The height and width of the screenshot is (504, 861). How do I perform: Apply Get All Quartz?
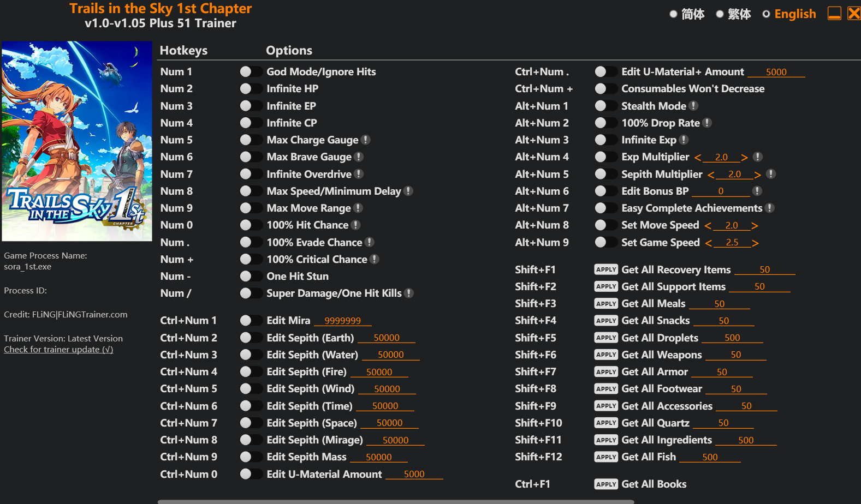[x=606, y=423]
